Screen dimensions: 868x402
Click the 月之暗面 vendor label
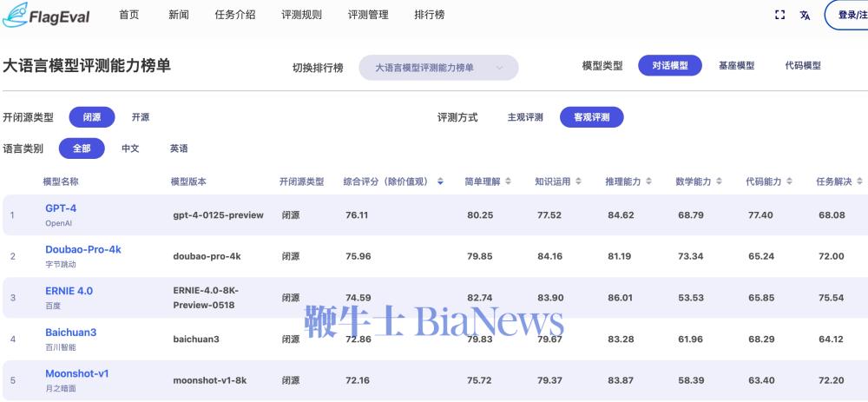[x=61, y=389]
